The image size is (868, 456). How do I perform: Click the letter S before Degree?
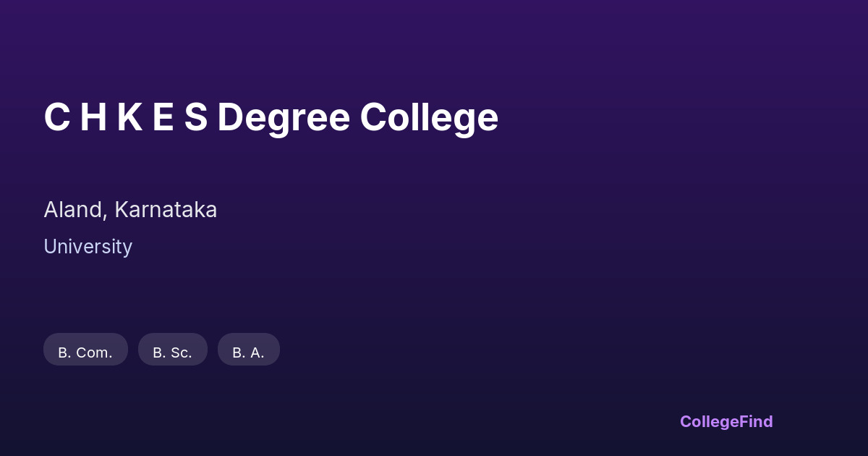click(x=195, y=117)
